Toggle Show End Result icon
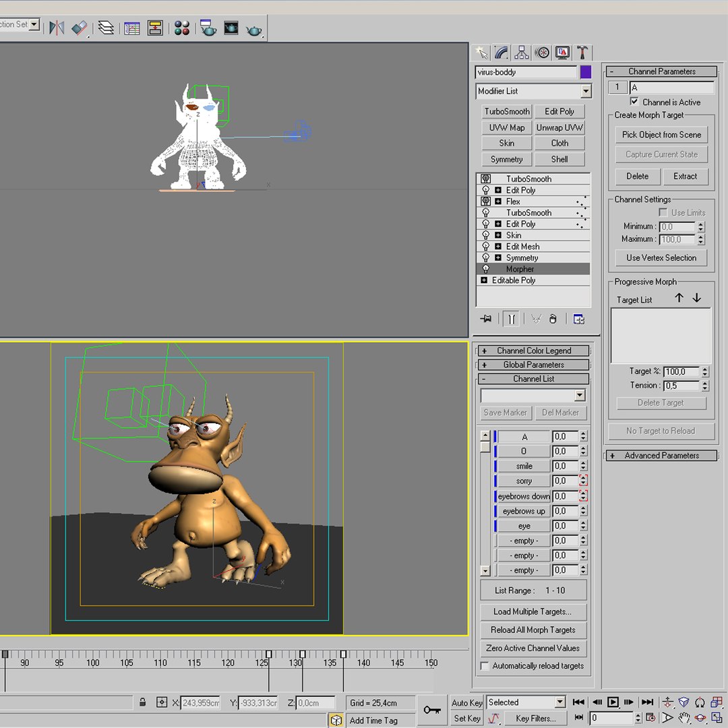The height and width of the screenshot is (728, 728). point(511,319)
